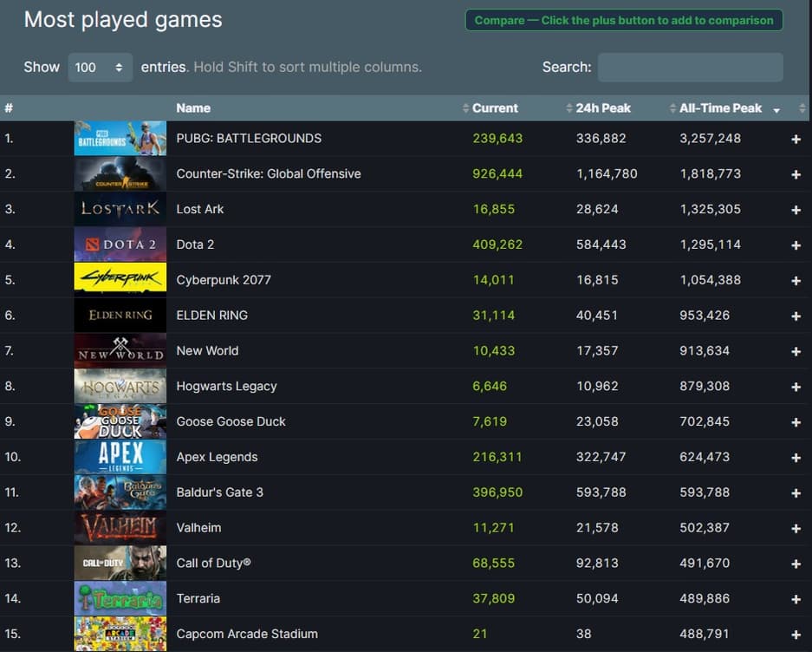The width and height of the screenshot is (812, 652).
Task: Open Terraria banner thumbnail
Action: click(x=120, y=598)
